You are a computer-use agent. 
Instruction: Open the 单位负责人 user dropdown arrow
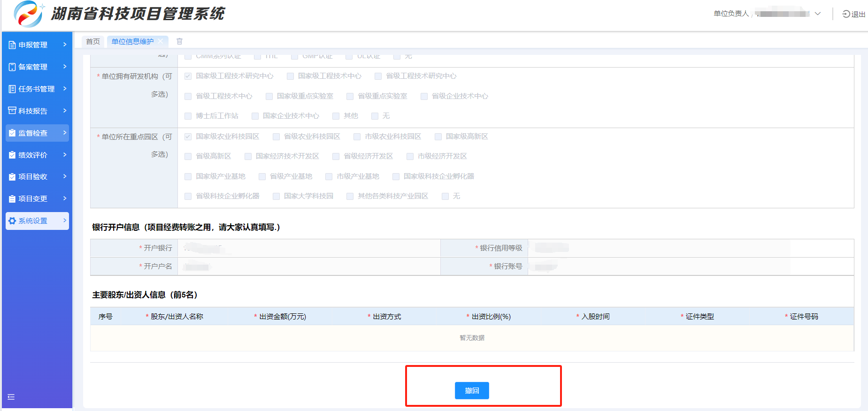click(818, 14)
